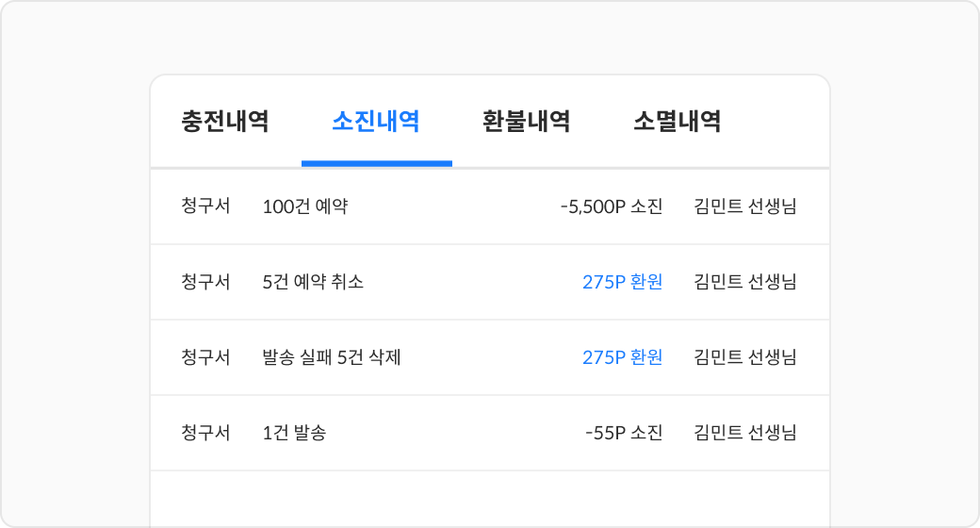Click 청구서 label in 1건 발송 row
The height and width of the screenshot is (528, 980).
pos(205,433)
